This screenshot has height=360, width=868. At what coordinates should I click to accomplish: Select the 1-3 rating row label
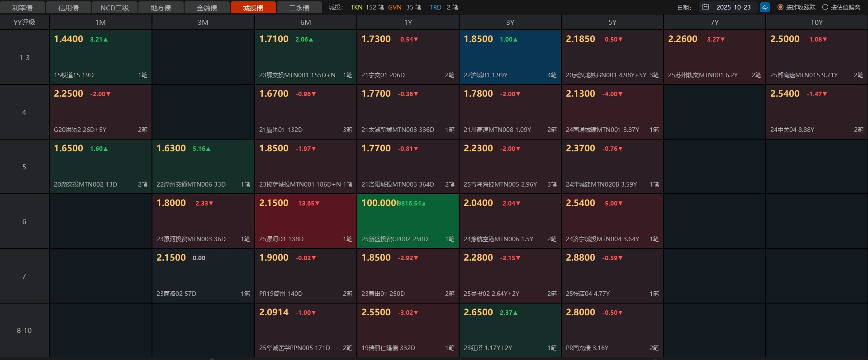pos(24,57)
